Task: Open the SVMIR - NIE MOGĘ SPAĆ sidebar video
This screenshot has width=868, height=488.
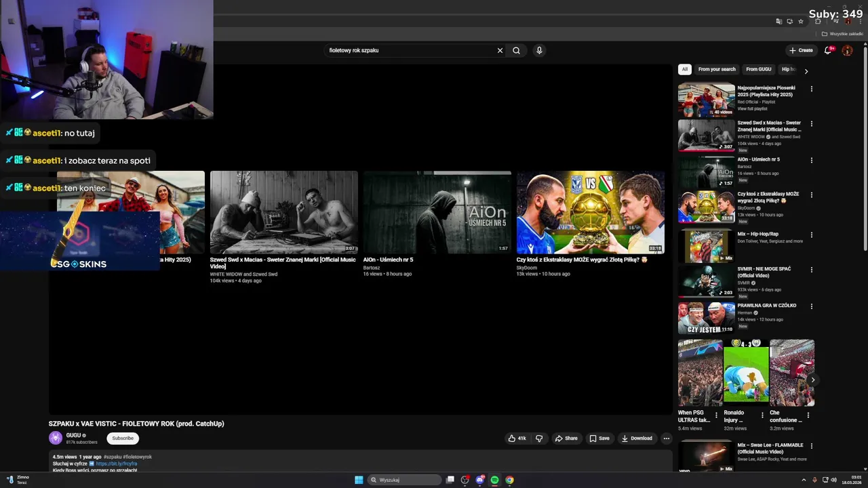Action: click(x=706, y=281)
